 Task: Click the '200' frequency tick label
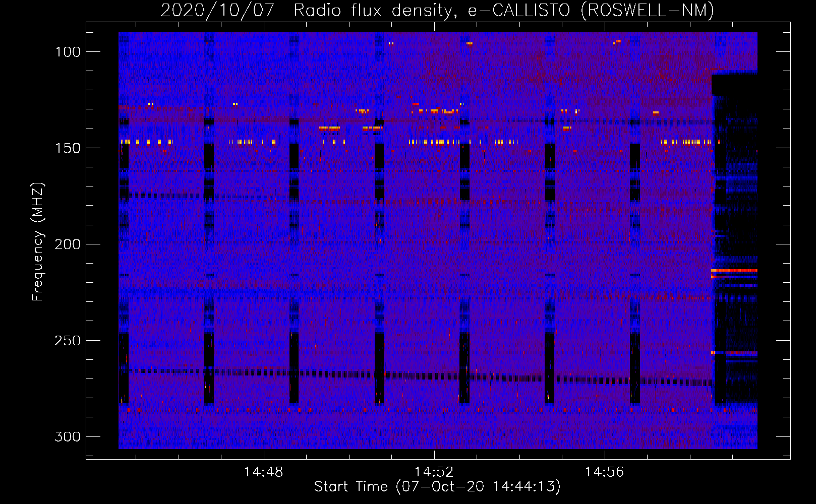(x=68, y=244)
